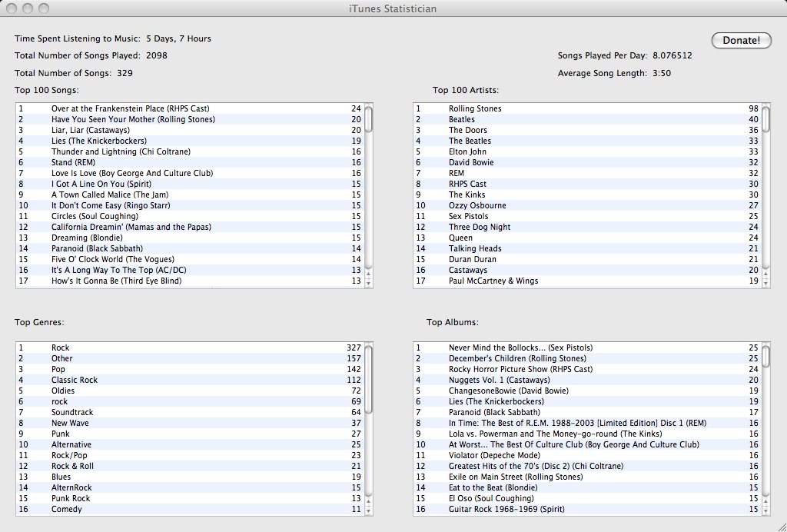Screen dimensions: 787x532
Task: Select the Blues genre row
Action: point(191,477)
